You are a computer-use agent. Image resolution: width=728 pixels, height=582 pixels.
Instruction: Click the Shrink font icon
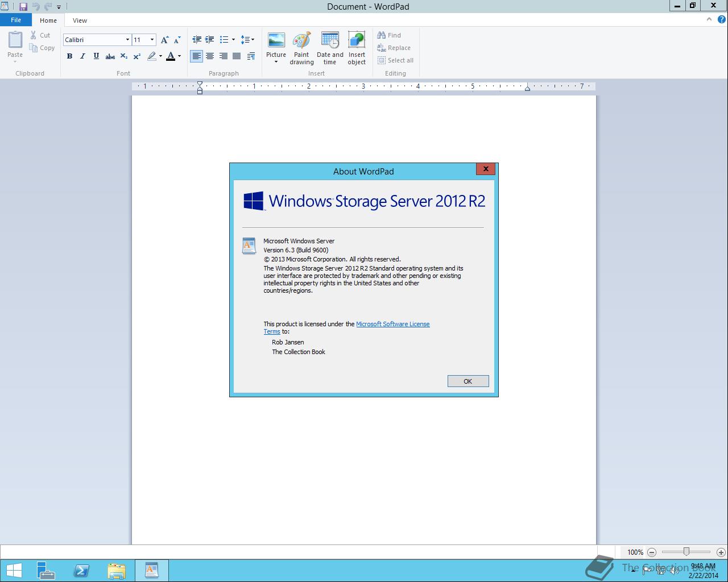click(177, 40)
